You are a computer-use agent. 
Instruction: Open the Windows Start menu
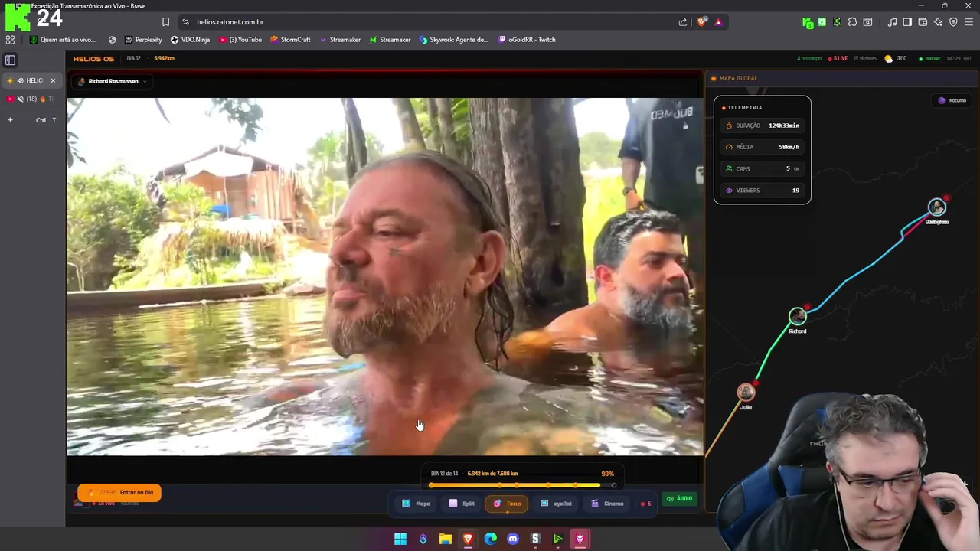tap(400, 539)
